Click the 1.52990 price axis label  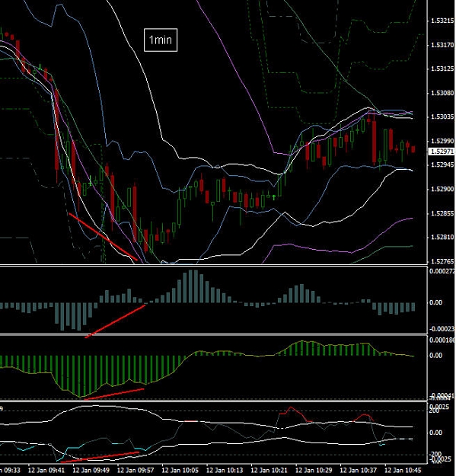[x=442, y=141]
